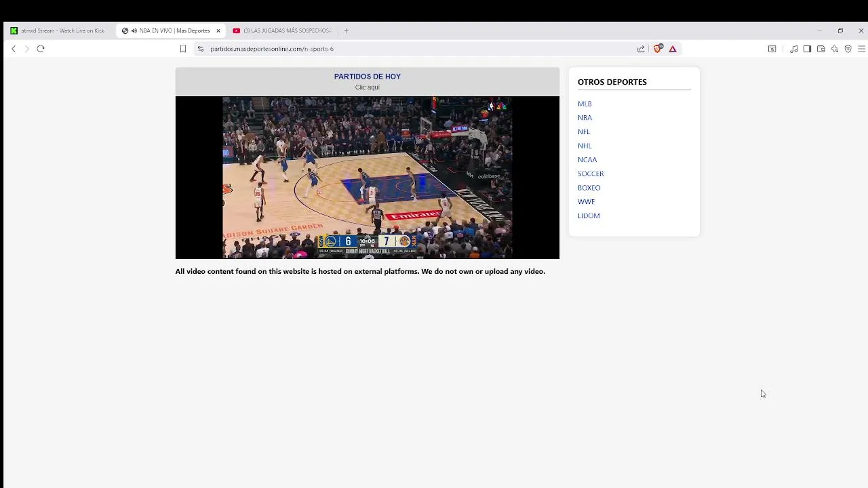Share this page link
This screenshot has height=488, width=868.
coord(641,49)
